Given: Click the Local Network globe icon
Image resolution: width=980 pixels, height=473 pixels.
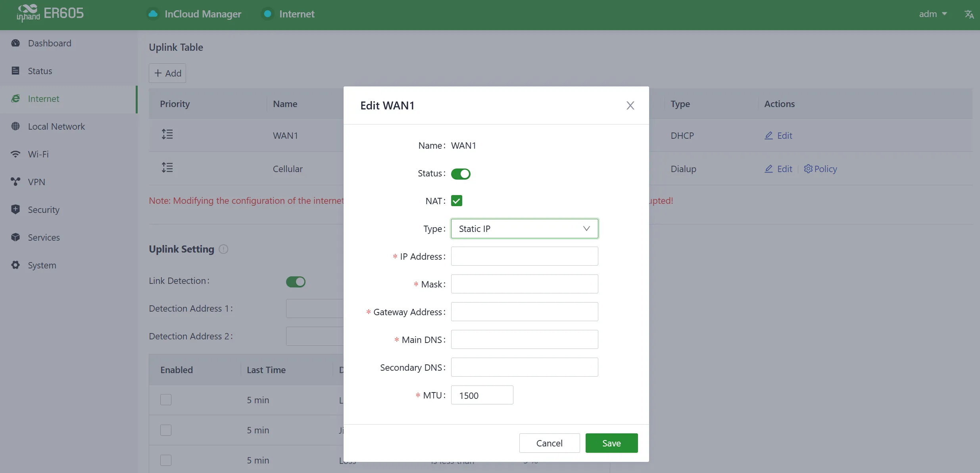Looking at the screenshot, I should [x=15, y=126].
